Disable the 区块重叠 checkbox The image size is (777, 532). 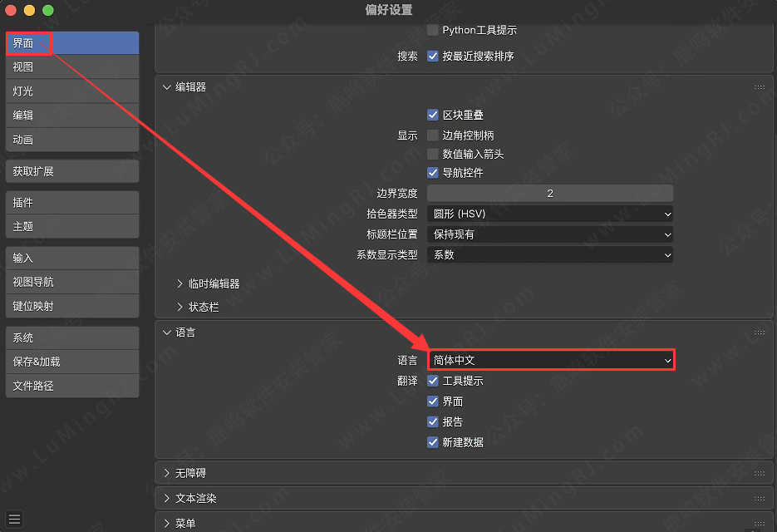434,113
